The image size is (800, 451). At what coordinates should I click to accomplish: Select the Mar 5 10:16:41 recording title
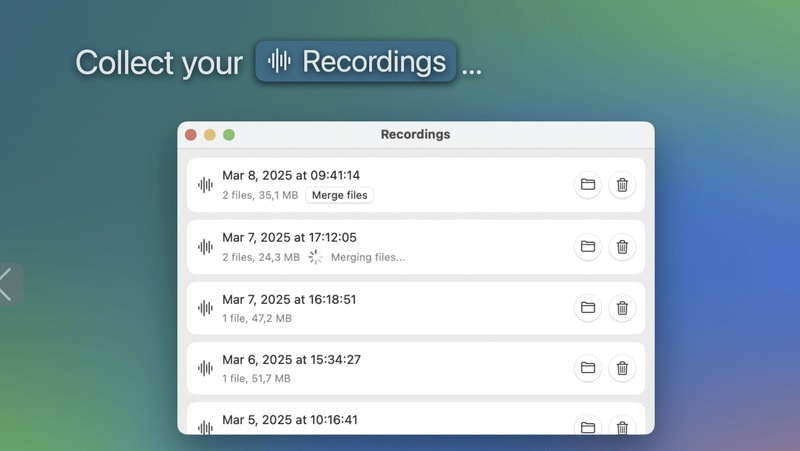(x=289, y=420)
